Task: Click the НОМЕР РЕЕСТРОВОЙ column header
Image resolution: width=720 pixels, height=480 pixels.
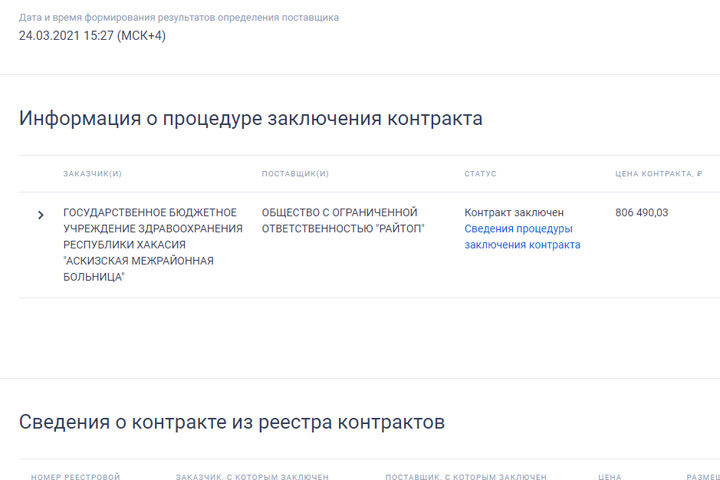Action: [x=76, y=477]
